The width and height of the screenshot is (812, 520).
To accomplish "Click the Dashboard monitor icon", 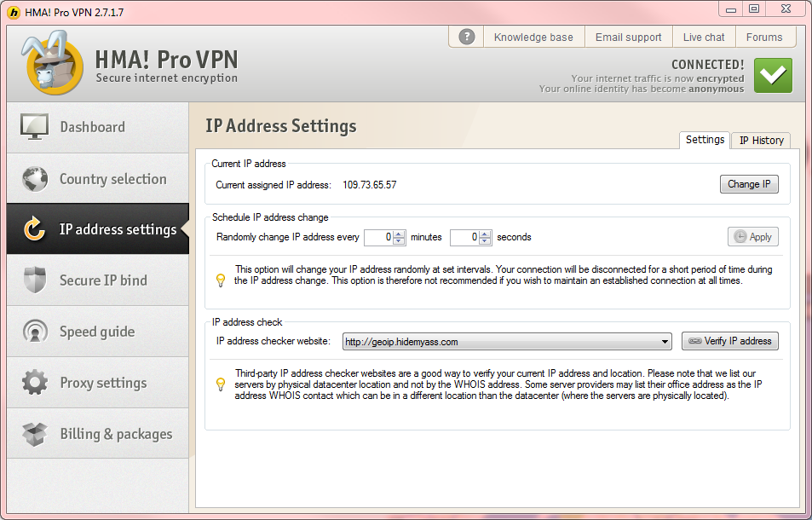I will pyautogui.click(x=35, y=127).
